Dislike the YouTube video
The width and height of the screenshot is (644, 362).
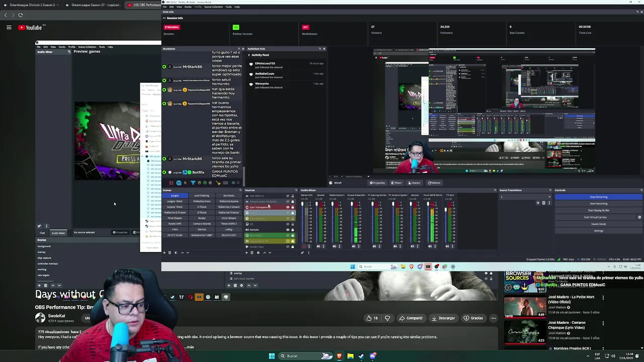coord(387,318)
